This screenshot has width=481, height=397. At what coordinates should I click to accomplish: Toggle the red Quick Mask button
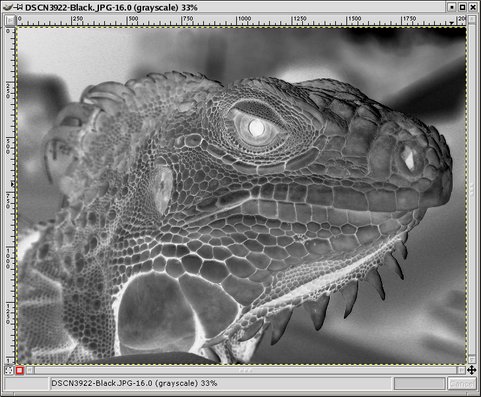click(x=20, y=370)
